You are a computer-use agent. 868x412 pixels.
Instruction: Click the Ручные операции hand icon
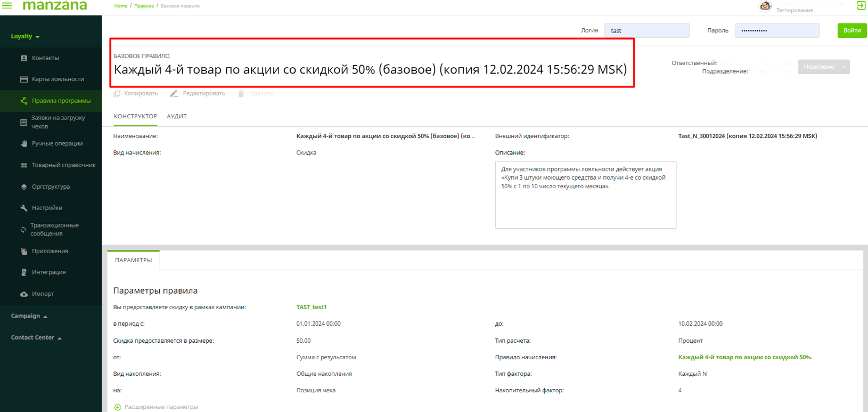pos(24,144)
